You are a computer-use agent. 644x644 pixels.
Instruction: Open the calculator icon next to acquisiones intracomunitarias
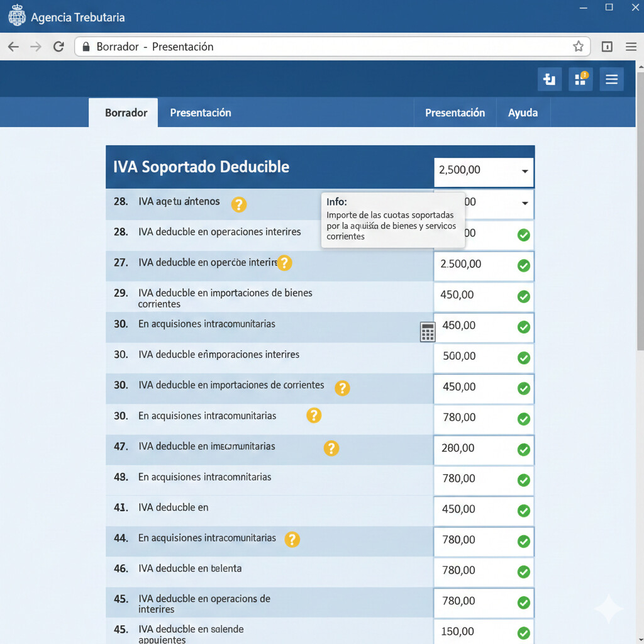(428, 331)
